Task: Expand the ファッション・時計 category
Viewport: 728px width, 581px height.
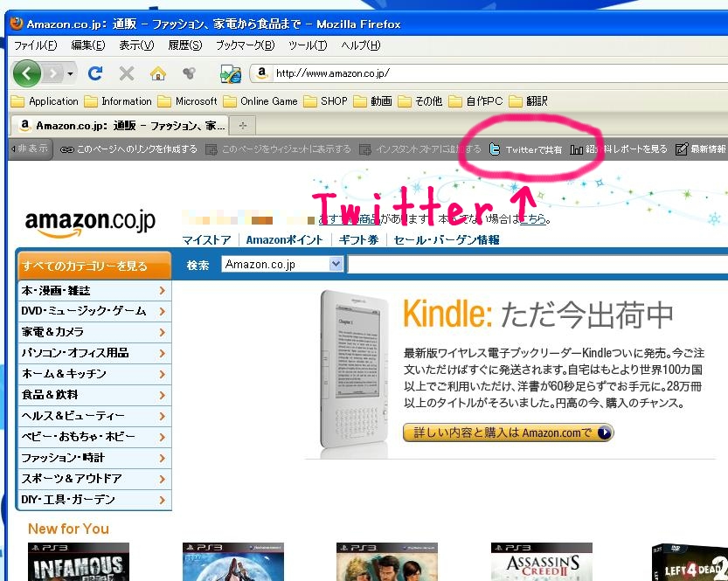Action: (94, 458)
